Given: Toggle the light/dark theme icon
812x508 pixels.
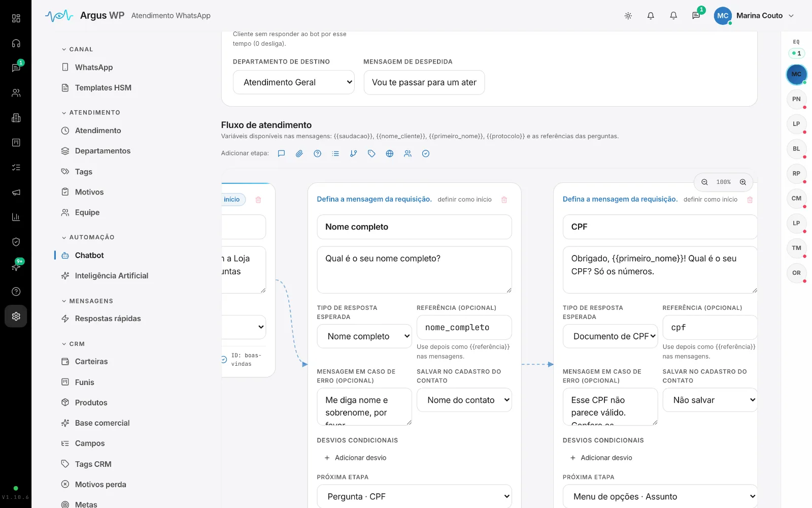Looking at the screenshot, I should 628,16.
